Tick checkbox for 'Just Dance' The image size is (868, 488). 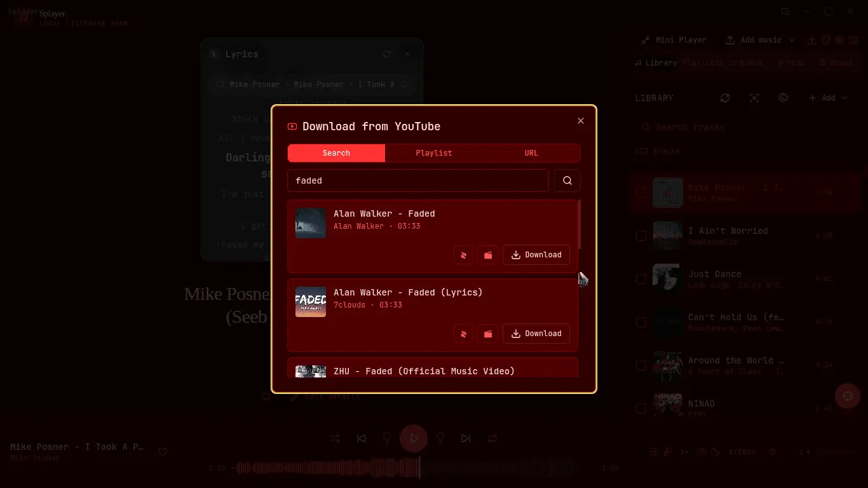(641, 279)
